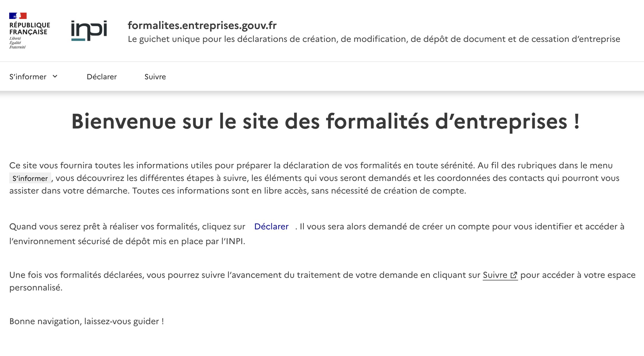Click the external-link icon beside inline Suivre

point(514,275)
